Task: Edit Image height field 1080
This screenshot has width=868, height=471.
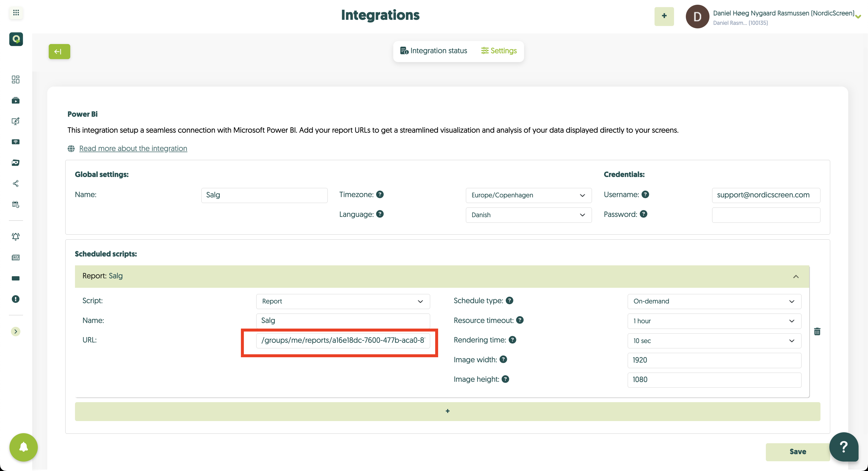Action: click(714, 380)
